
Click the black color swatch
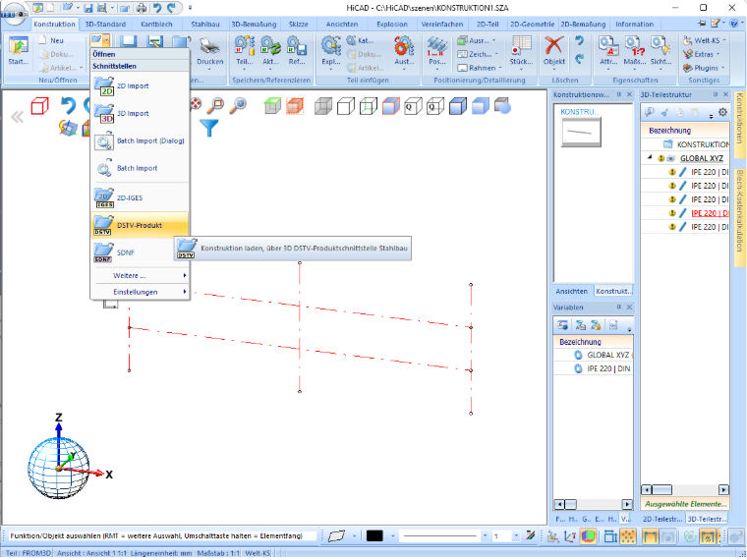tap(374, 535)
